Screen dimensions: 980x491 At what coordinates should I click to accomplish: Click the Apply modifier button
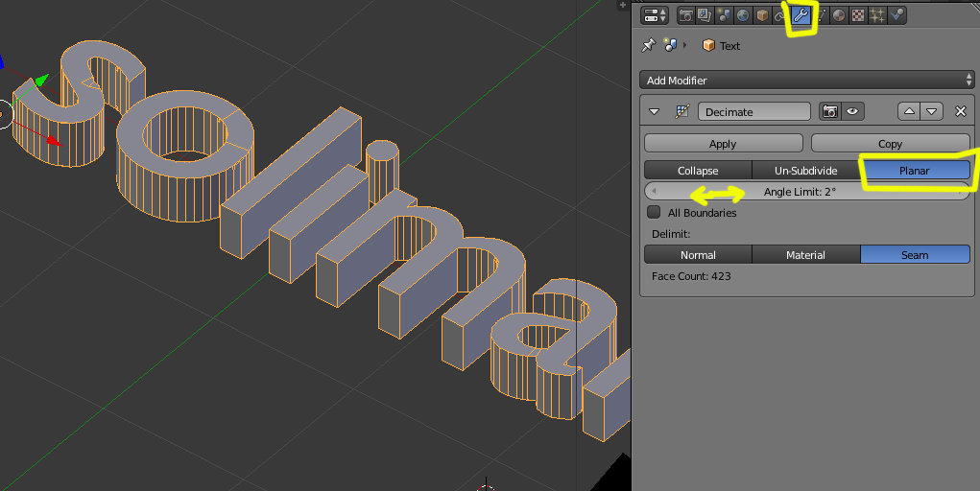[x=723, y=144]
